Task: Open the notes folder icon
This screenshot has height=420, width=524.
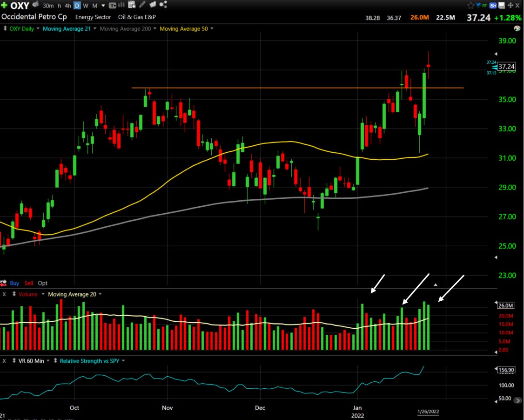Action: [x=153, y=4]
